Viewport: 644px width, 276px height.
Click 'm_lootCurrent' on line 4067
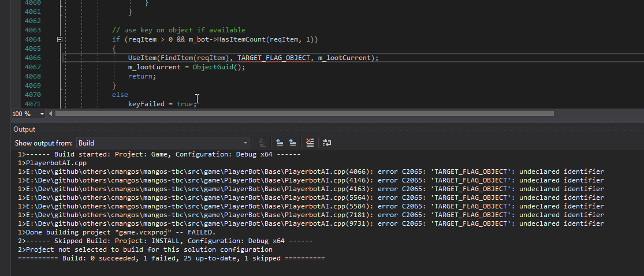click(154, 67)
